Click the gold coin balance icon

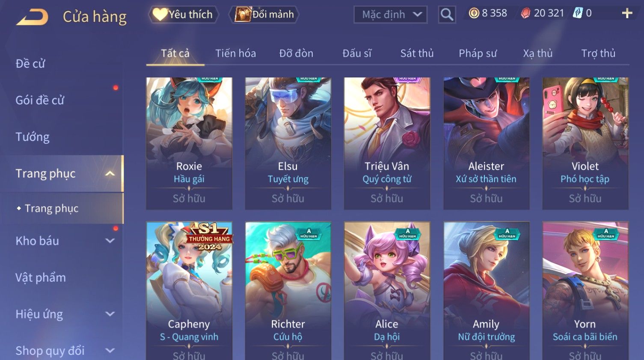coord(474,13)
